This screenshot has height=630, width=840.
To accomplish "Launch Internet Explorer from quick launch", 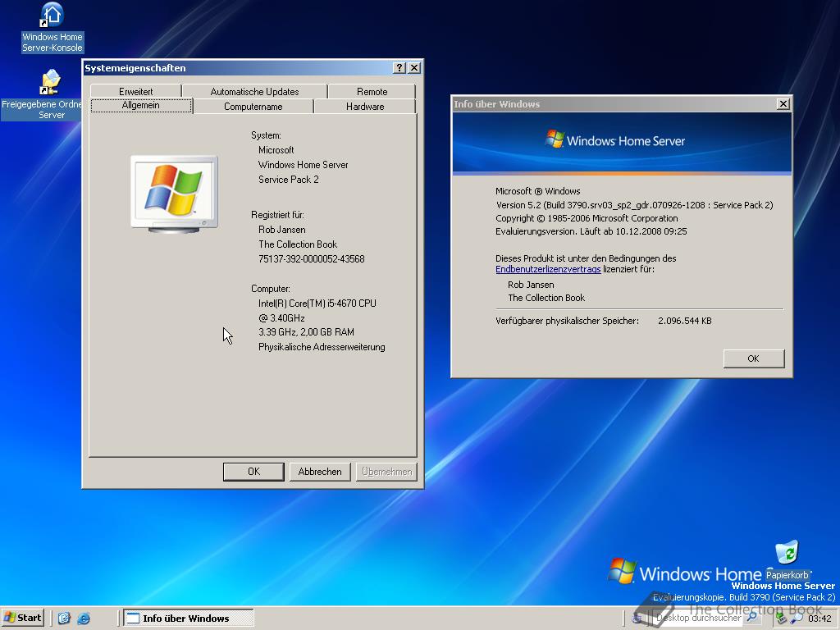I will coord(84,619).
